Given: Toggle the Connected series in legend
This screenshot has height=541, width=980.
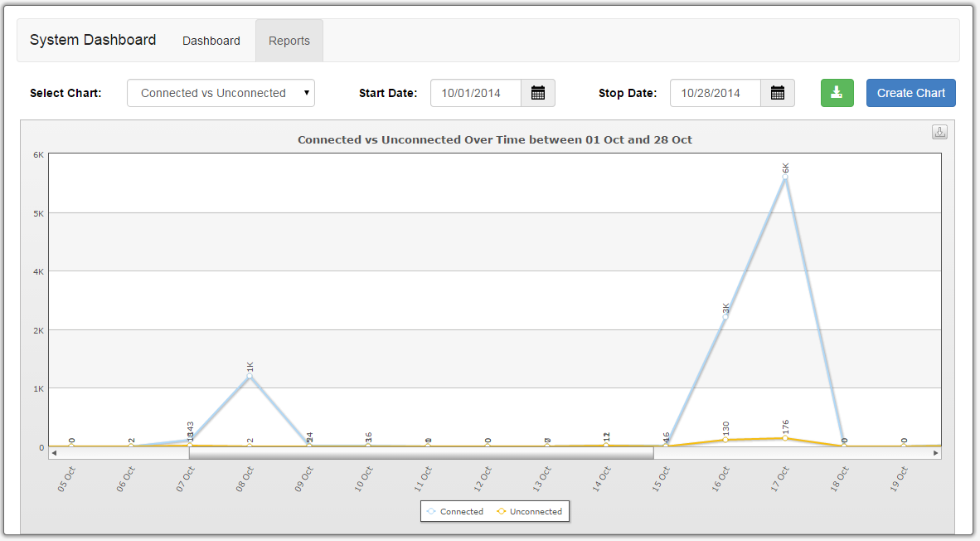Looking at the screenshot, I should tap(454, 512).
